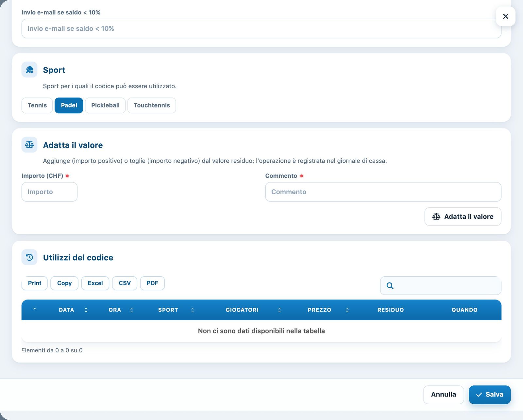The image size is (523, 420).
Task: Close the dialog with the X icon
Action: pos(506,16)
